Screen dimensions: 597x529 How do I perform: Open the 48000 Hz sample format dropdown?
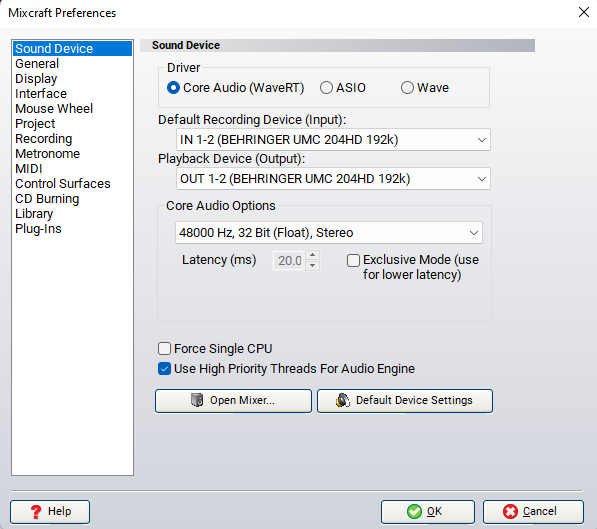click(329, 233)
